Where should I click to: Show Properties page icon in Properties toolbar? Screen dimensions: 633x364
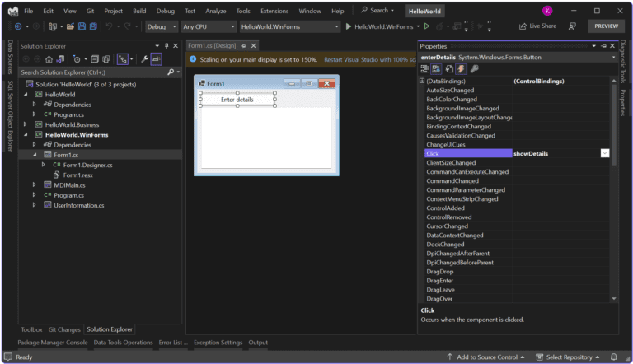coord(449,69)
